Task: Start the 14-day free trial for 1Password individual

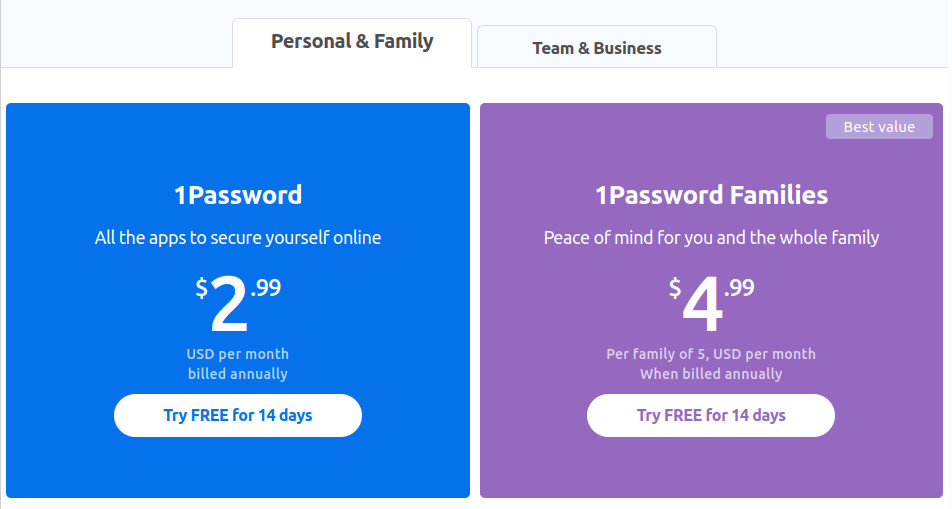Action: 238,415
